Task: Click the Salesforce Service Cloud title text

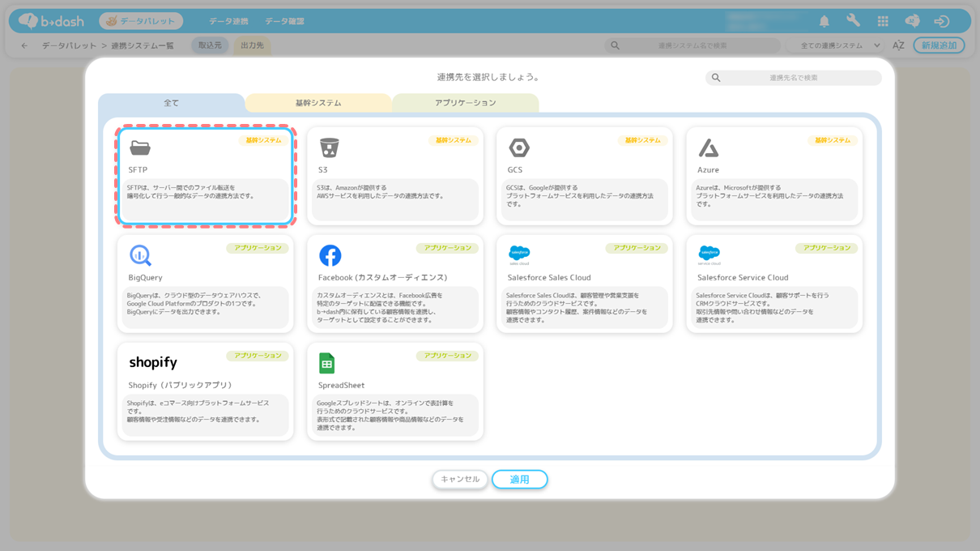Action: click(x=743, y=278)
